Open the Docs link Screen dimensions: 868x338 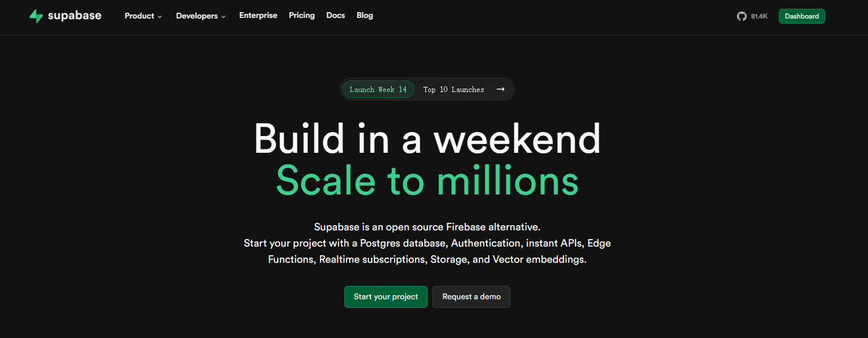[336, 16]
